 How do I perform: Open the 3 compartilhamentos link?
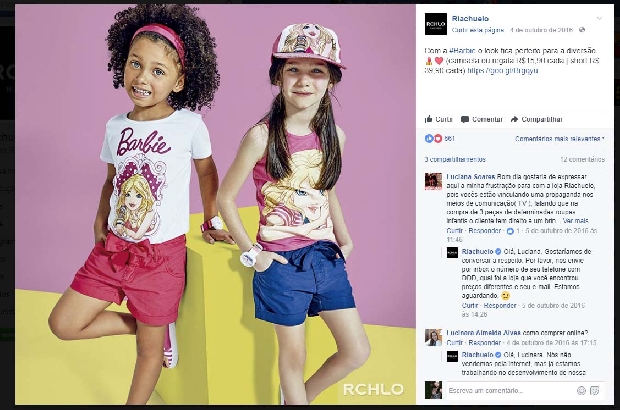[x=455, y=159]
